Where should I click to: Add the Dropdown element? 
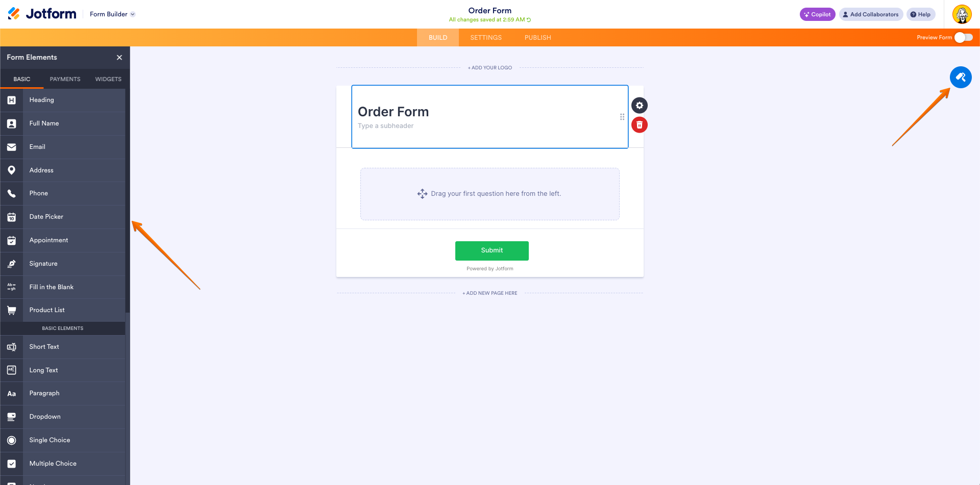pos(63,417)
